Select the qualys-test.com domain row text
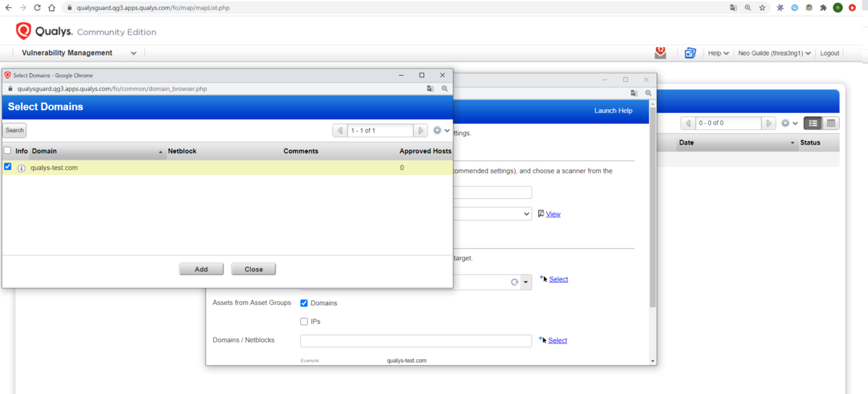Screen dimensions: 868x394 [x=54, y=168]
